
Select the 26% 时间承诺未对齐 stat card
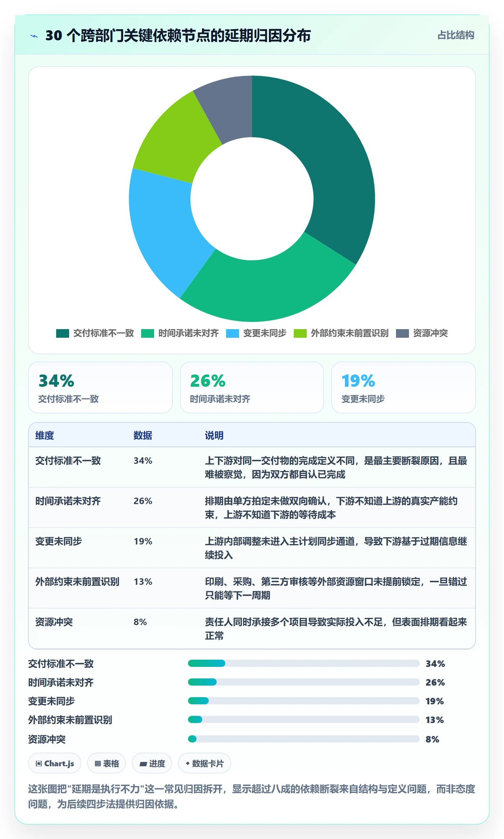click(x=252, y=387)
